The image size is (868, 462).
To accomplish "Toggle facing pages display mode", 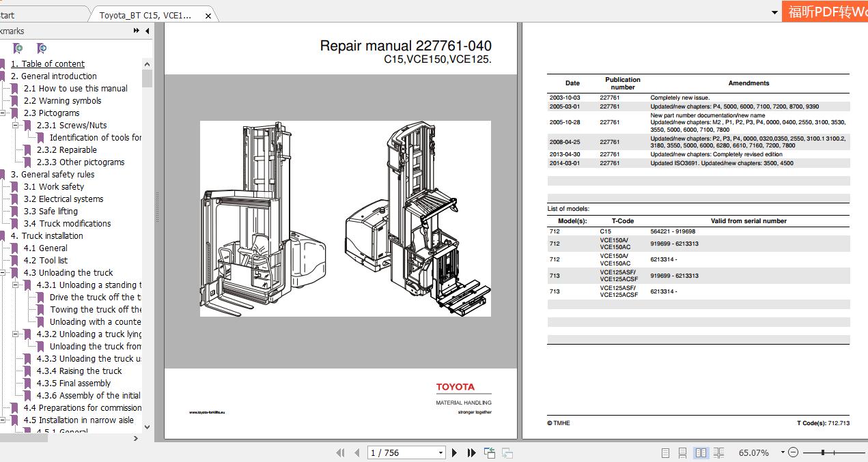I will pos(701,452).
